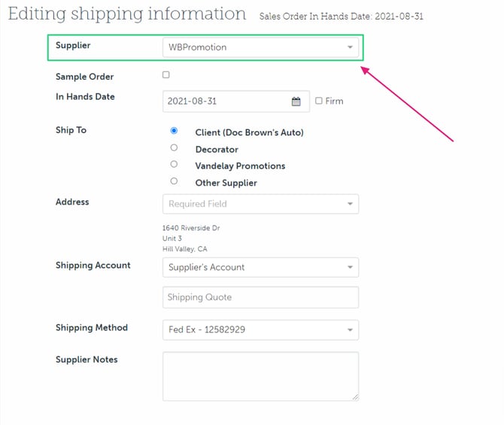Expand the Shipping Account dropdown

click(x=350, y=267)
